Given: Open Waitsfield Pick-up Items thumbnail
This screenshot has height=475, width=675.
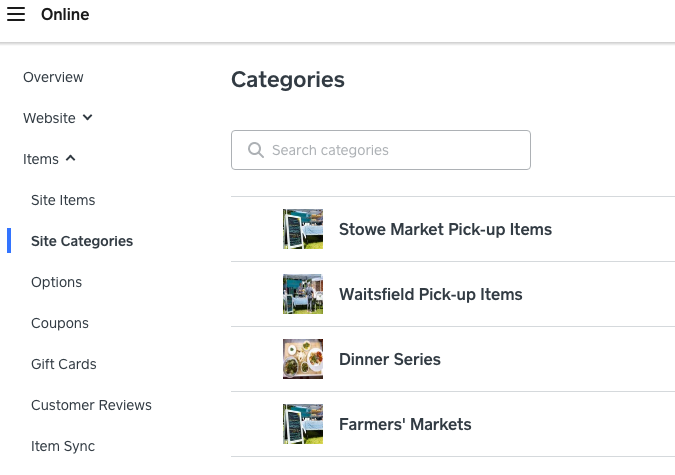Looking at the screenshot, I should (303, 294).
